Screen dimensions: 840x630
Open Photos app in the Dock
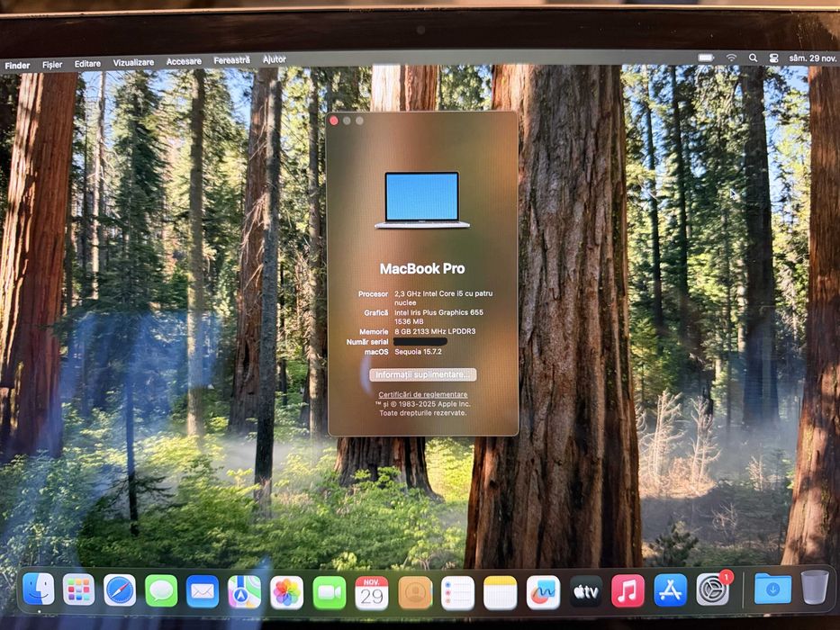(286, 592)
